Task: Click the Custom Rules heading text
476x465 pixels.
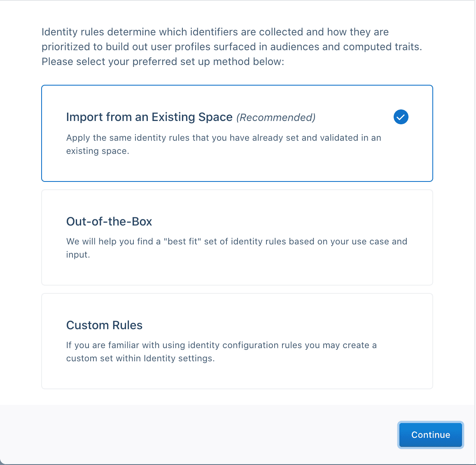Action: 104,325
